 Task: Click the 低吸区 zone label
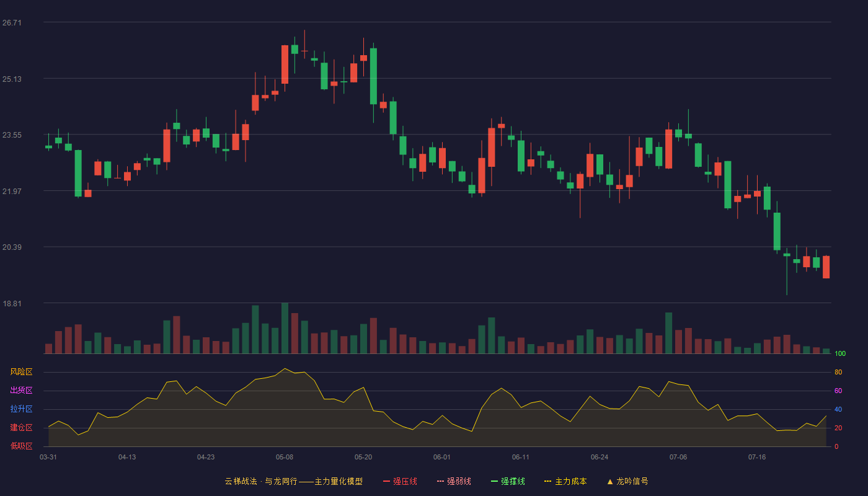coord(21,446)
